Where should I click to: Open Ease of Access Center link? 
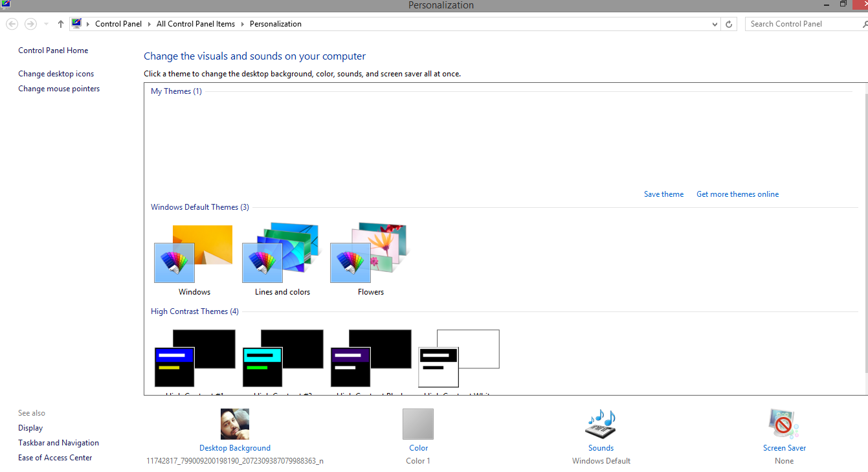click(55, 458)
